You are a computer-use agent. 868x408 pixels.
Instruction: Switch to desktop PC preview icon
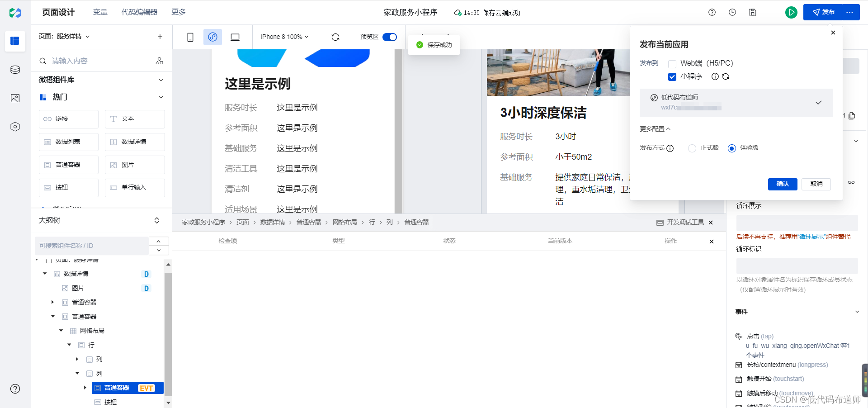point(235,37)
